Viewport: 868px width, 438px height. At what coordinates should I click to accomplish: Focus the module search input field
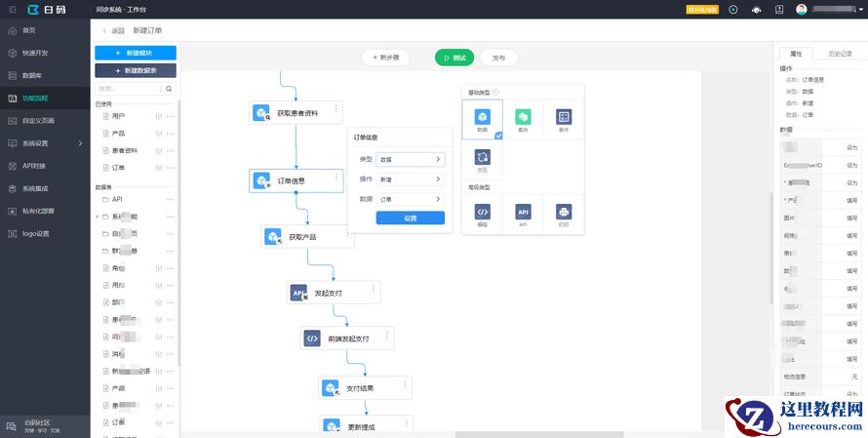[129, 89]
